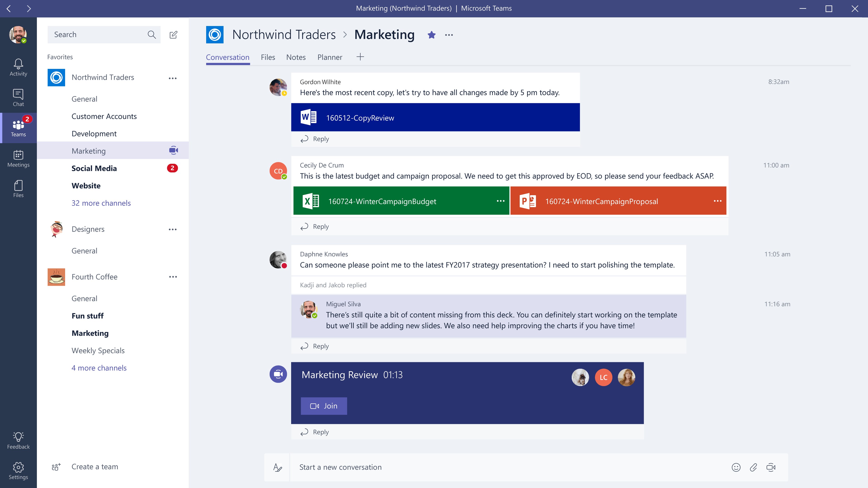Open the Planner tab

[330, 57]
